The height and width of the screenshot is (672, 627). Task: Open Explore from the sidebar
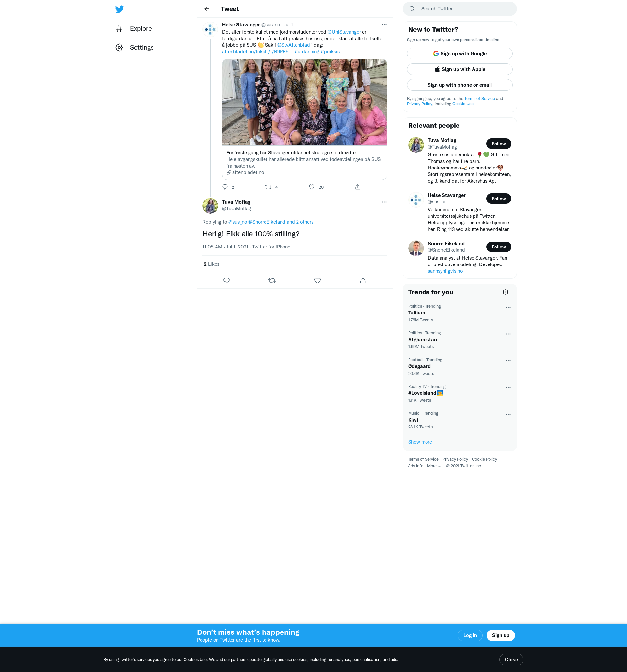click(134, 28)
